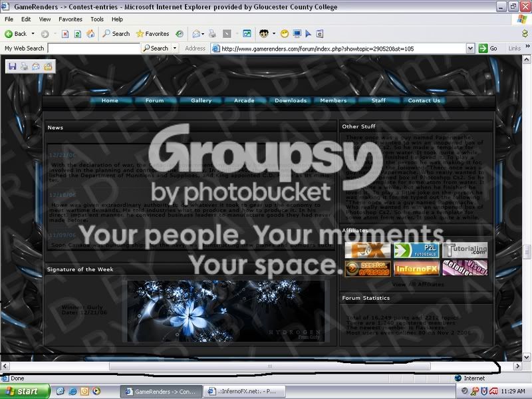Go to the browser Home page icon

90,34
